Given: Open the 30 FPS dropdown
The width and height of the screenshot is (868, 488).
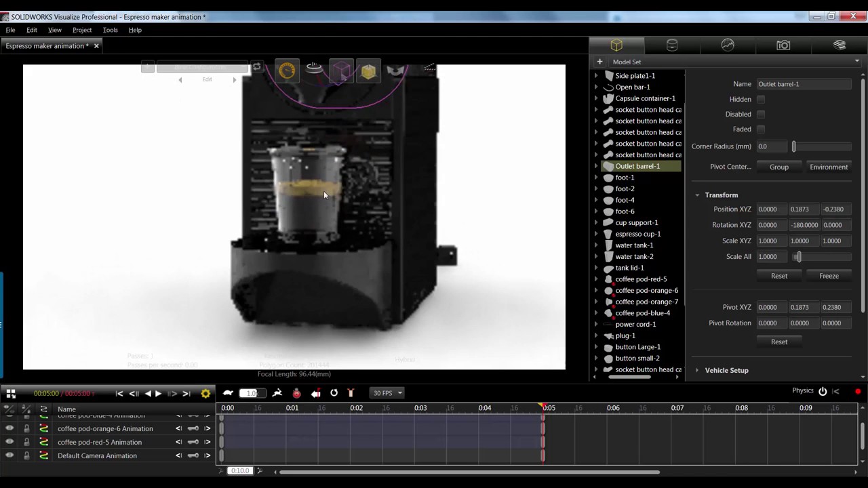Looking at the screenshot, I should tap(387, 393).
